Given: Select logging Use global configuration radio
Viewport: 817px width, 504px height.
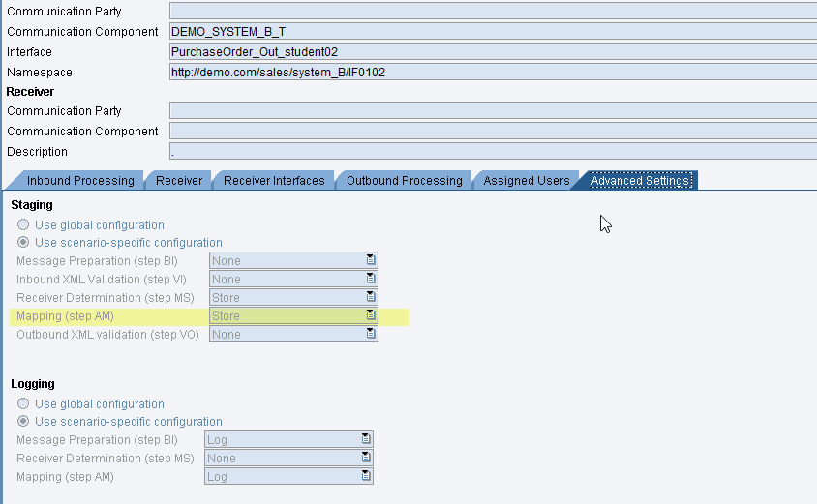Looking at the screenshot, I should click(x=23, y=403).
